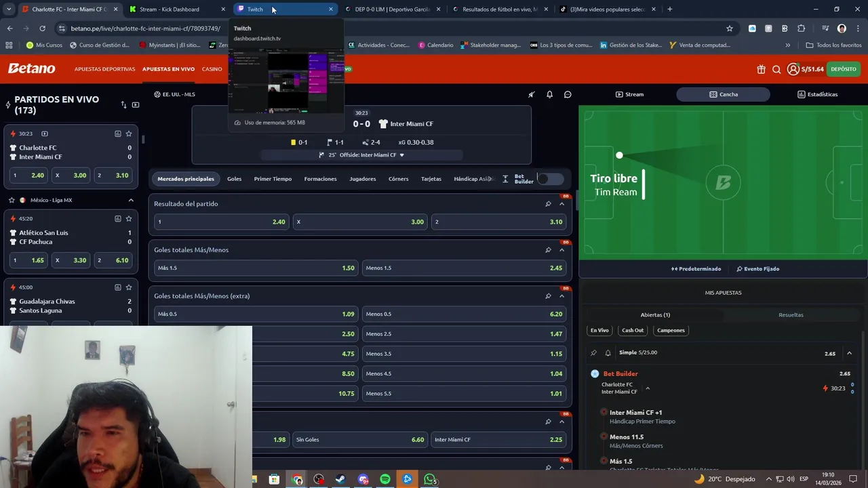Pin the Simple S/25.00 bet slip
The height and width of the screenshot is (488, 868).
point(593,352)
